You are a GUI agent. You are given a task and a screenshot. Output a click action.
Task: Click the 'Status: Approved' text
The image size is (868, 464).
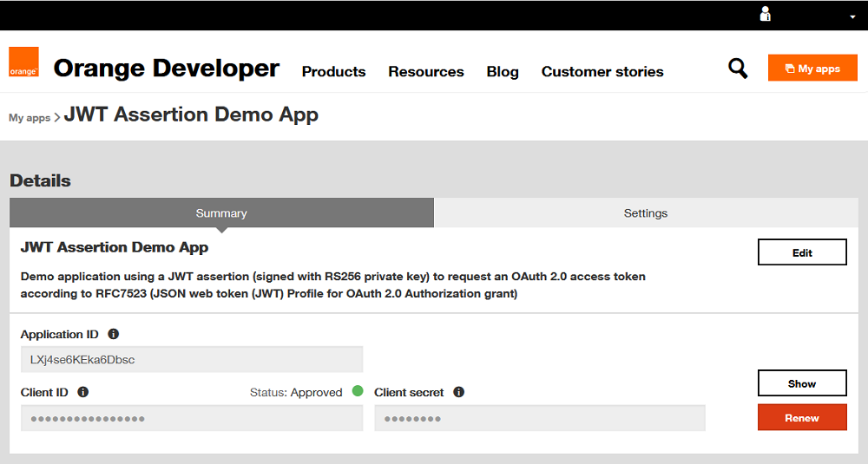(x=296, y=393)
